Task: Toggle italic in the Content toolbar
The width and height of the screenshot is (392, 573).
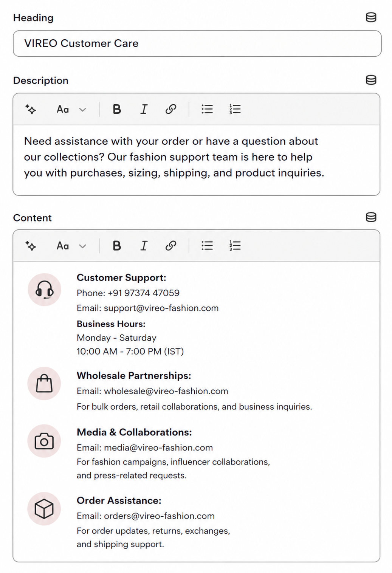Action: pyautogui.click(x=144, y=246)
